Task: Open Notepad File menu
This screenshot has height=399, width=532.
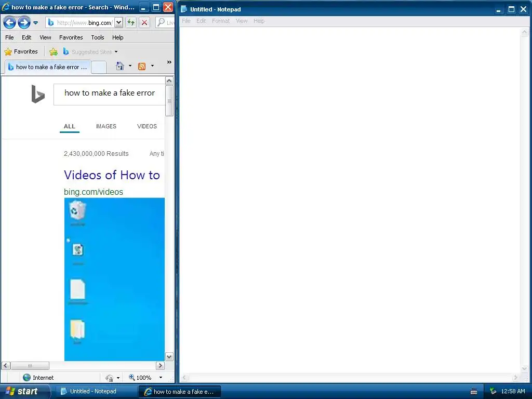Action: tap(186, 21)
